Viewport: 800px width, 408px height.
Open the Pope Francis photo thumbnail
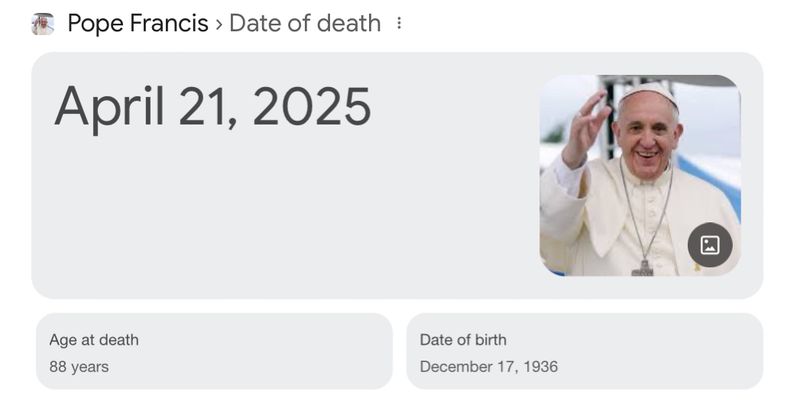tap(639, 175)
